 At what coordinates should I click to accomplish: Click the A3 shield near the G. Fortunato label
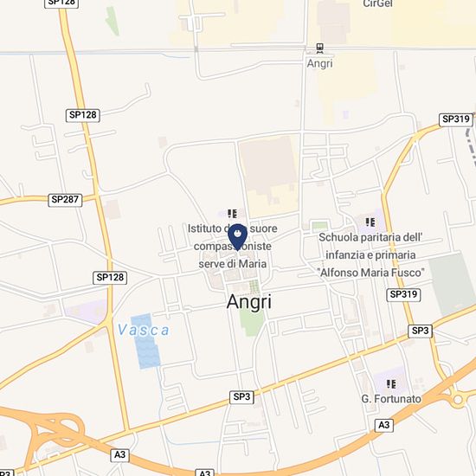coord(384,425)
